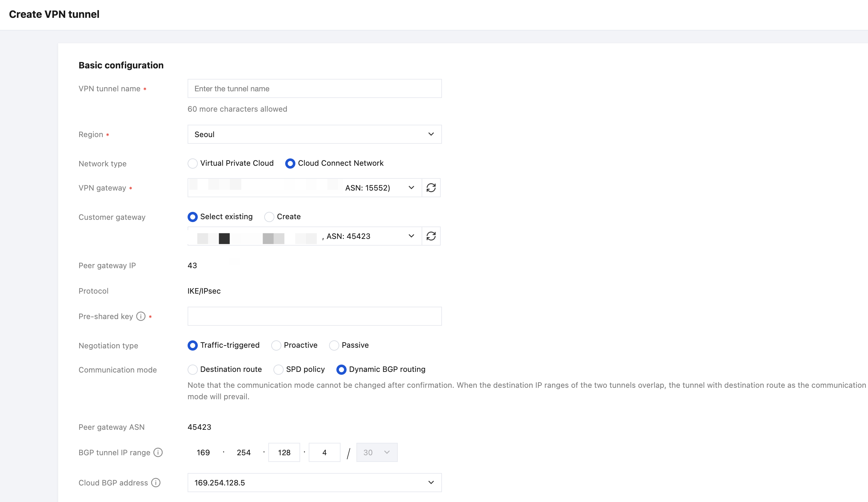Open the Region dropdown showing Seoul
Screen dimensions: 868x502
[314, 134]
